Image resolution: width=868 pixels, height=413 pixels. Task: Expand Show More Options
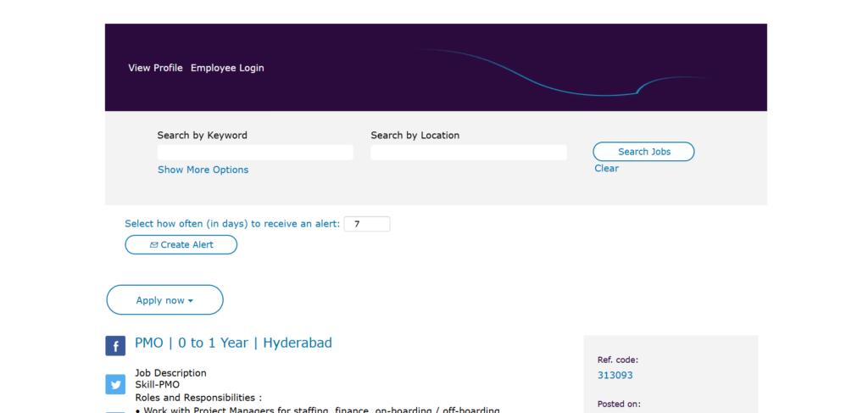(203, 170)
